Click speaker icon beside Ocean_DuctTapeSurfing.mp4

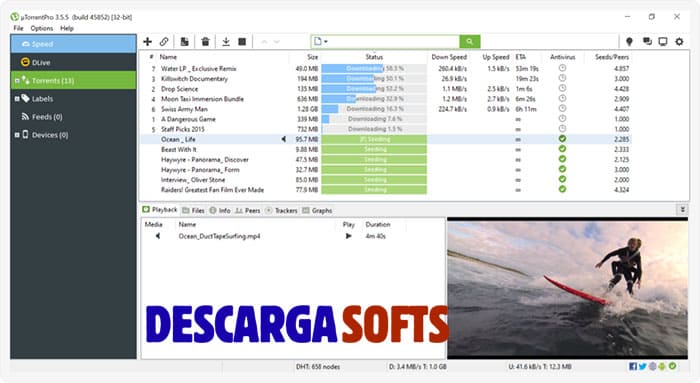coord(158,236)
